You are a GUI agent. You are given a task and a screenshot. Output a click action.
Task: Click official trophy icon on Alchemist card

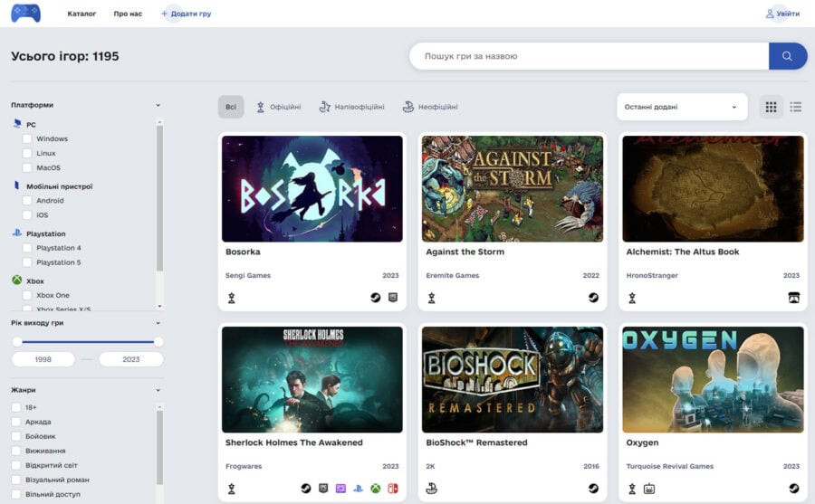point(632,298)
